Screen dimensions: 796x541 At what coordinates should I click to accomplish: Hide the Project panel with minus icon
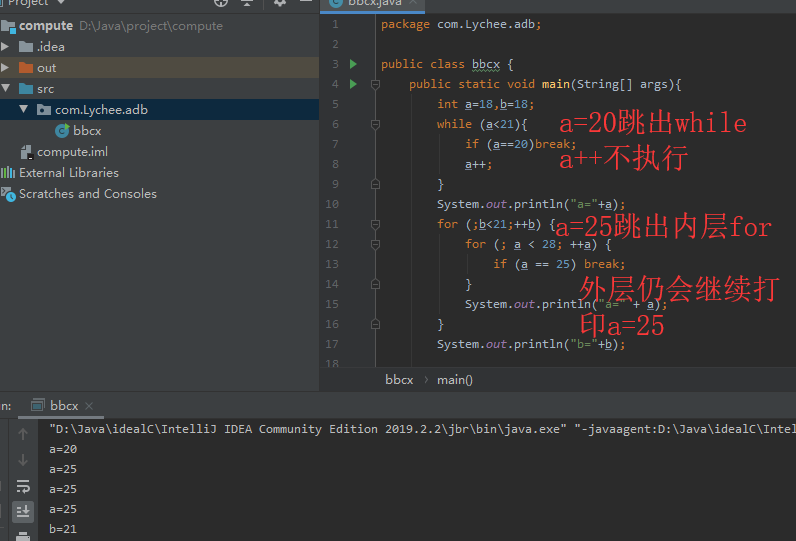(x=306, y=2)
